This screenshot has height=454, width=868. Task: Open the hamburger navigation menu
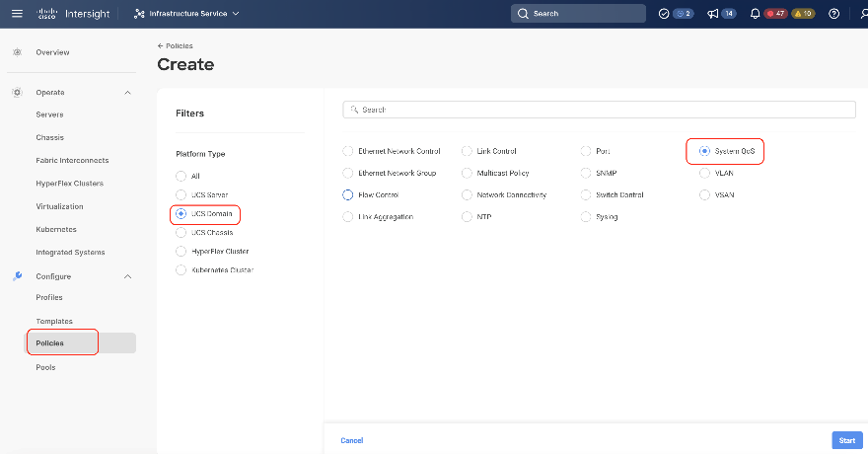[x=17, y=13]
